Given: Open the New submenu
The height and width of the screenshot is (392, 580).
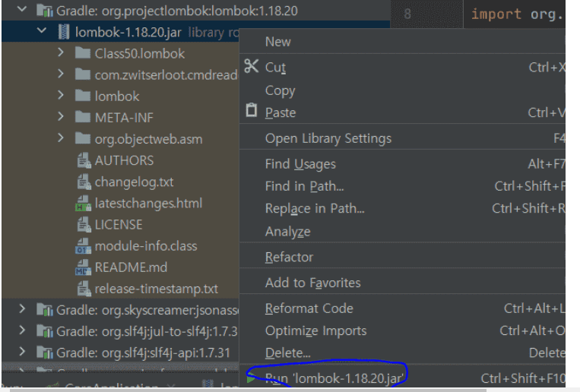Looking at the screenshot, I should (x=402, y=42).
